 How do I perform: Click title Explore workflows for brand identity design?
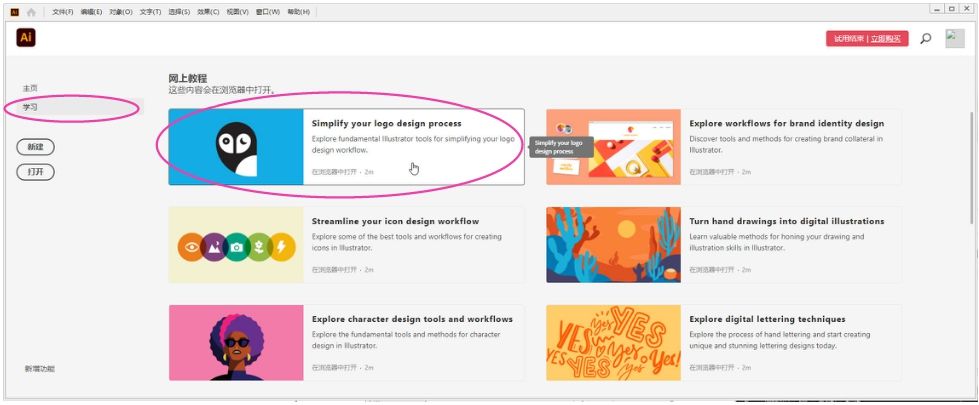tap(787, 124)
